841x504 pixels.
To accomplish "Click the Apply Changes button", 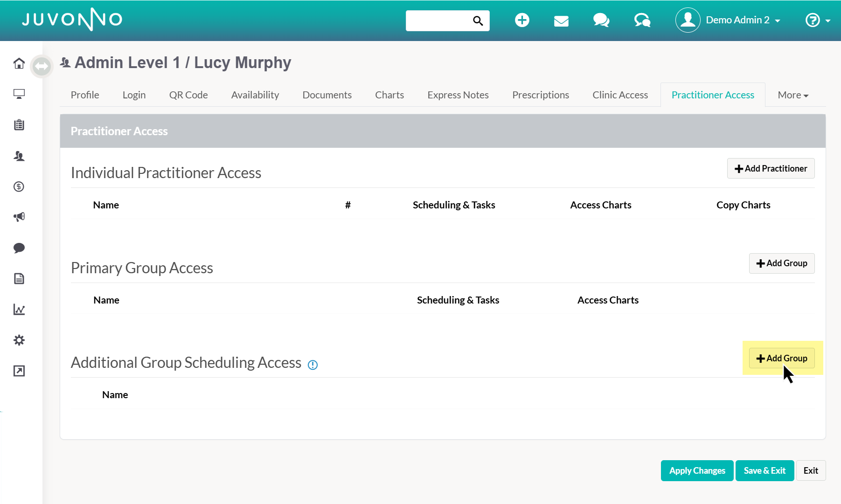I will [697, 470].
